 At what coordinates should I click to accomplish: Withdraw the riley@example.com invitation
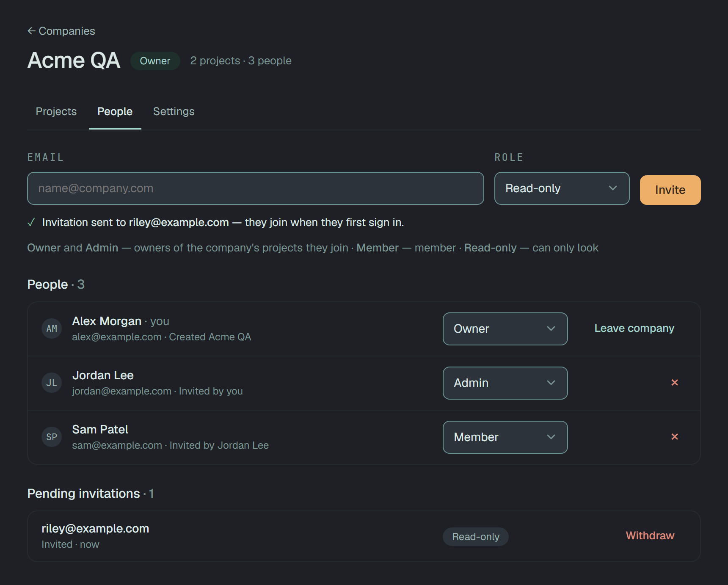(650, 536)
